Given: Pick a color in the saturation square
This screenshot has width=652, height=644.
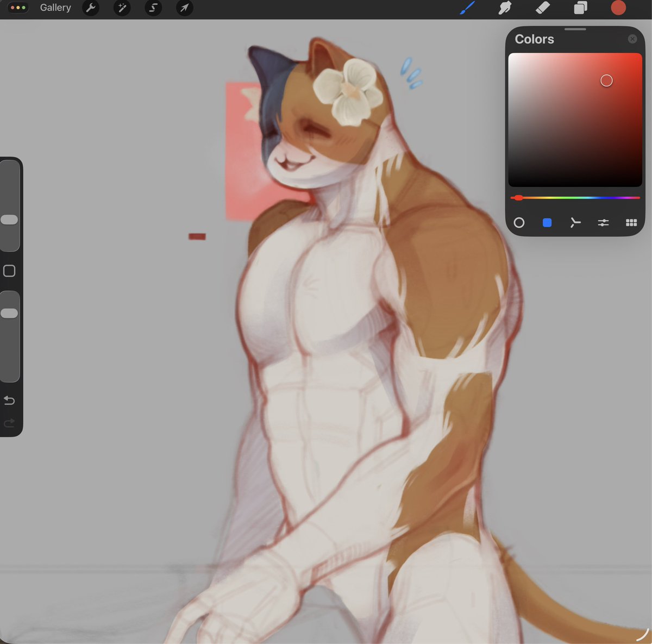Looking at the screenshot, I should click(575, 120).
